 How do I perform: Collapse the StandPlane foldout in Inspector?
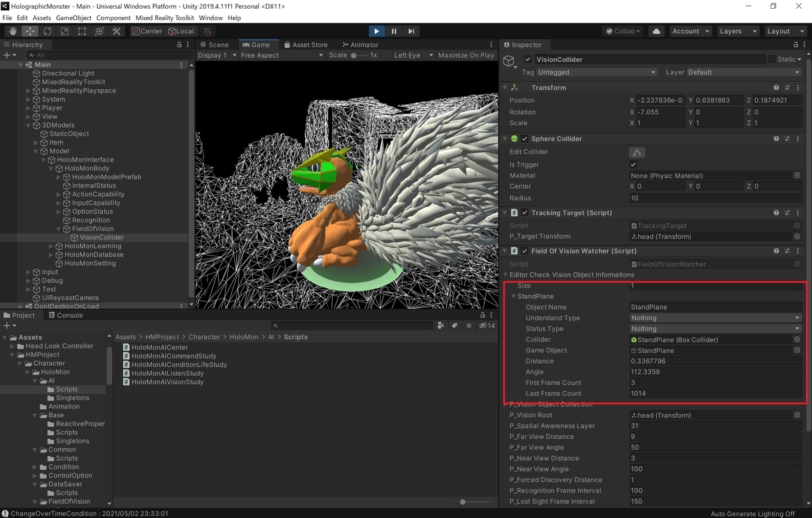pyautogui.click(x=514, y=297)
